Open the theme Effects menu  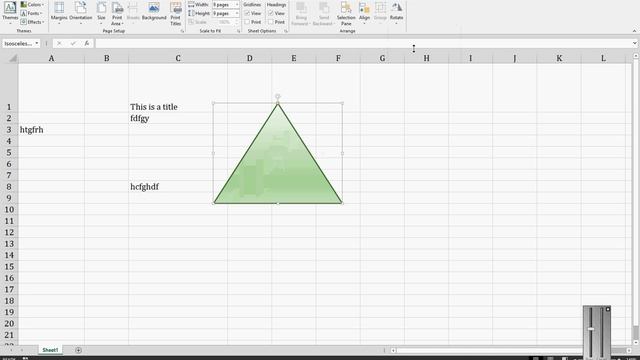click(x=32, y=22)
